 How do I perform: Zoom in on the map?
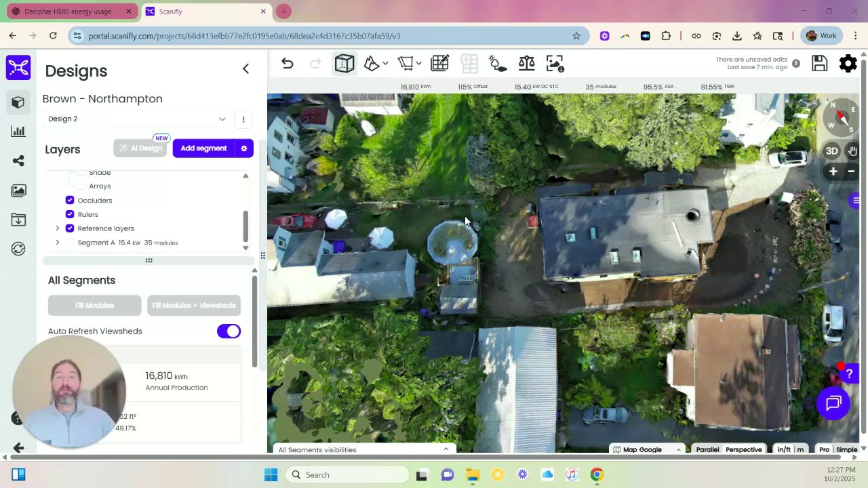click(x=833, y=171)
